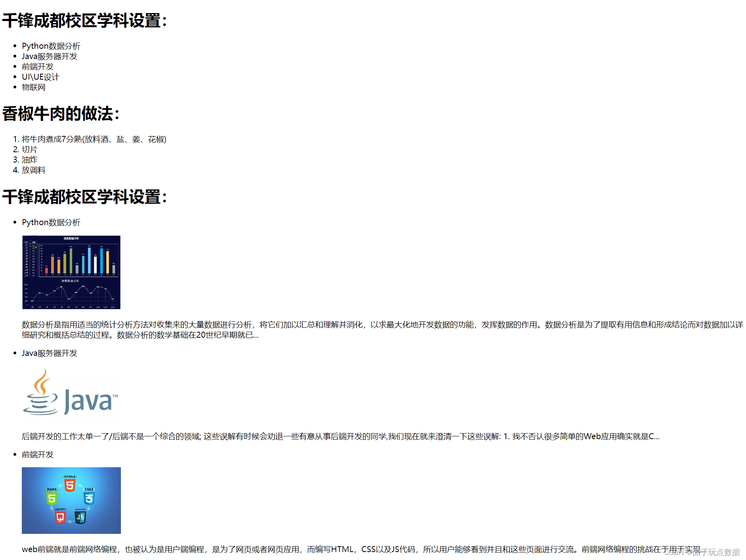Image resolution: width=746 pixels, height=560 pixels.
Task: Click 前端开发 in the top bullet list
Action: click(38, 67)
